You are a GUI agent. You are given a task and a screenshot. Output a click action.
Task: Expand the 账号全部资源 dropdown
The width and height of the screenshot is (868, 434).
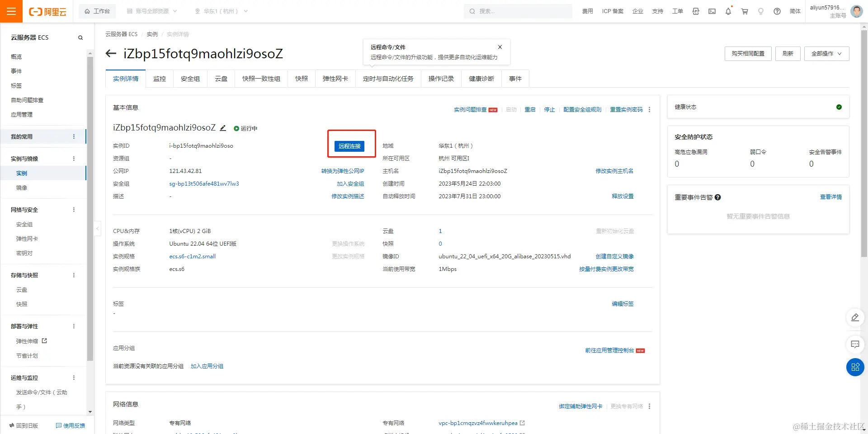click(151, 11)
